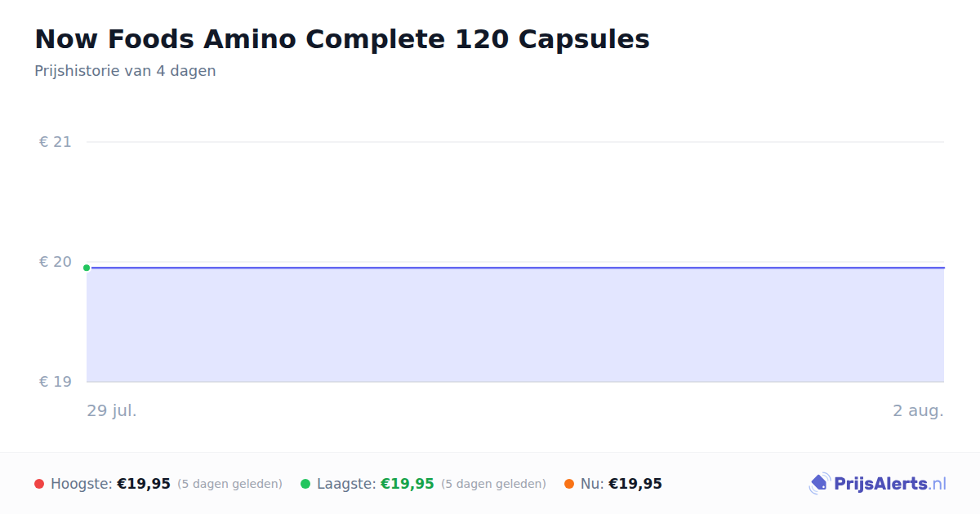The image size is (980, 514).
Task: Click the € 21 axis label
Action: 56,142
